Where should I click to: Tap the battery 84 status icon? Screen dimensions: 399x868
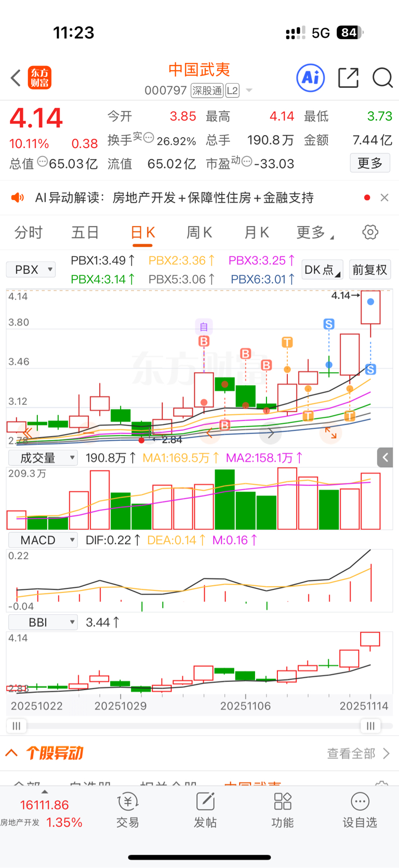[350, 33]
